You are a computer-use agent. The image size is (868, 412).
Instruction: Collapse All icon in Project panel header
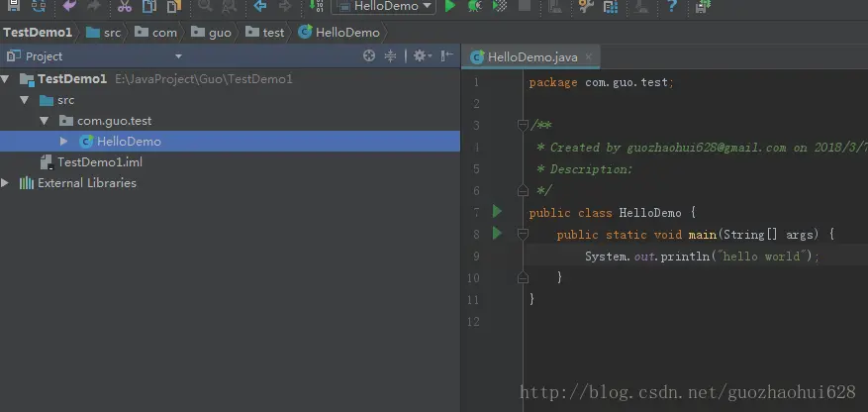(390, 55)
